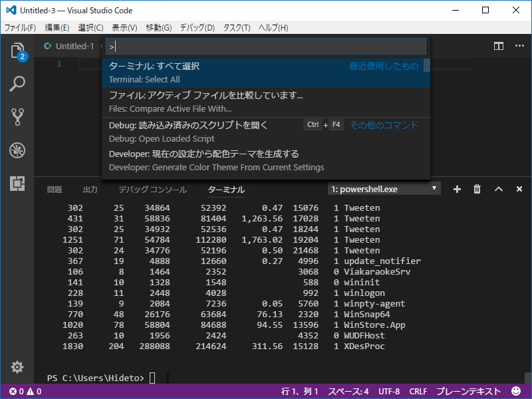Click the command palette list scrollbar
Screen dimensions: 532x399
tap(427, 65)
